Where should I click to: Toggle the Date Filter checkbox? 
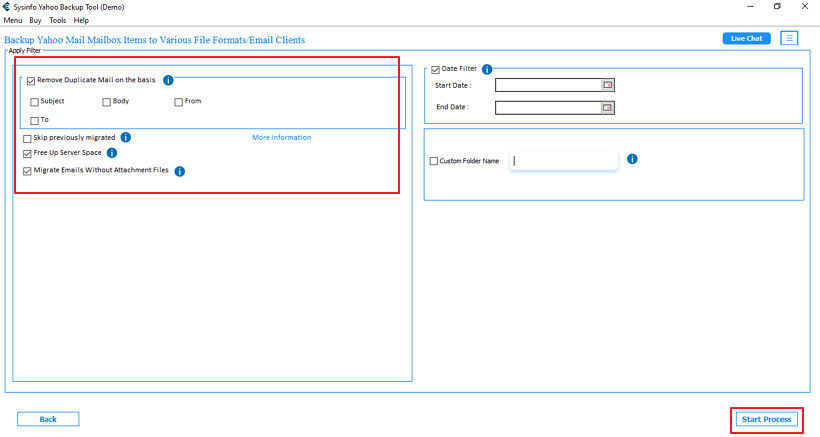[x=436, y=70]
